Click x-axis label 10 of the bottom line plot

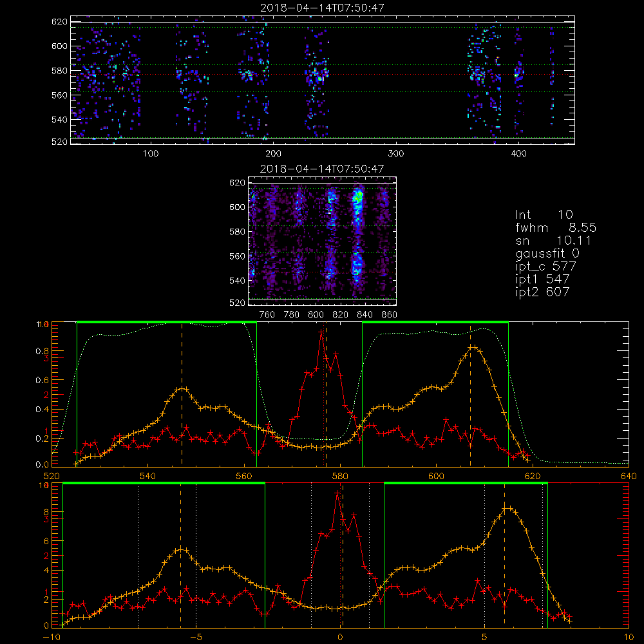click(629, 638)
